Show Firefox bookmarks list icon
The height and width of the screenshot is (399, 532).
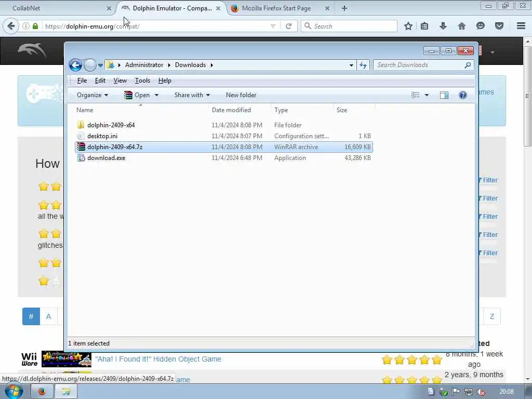click(x=424, y=26)
